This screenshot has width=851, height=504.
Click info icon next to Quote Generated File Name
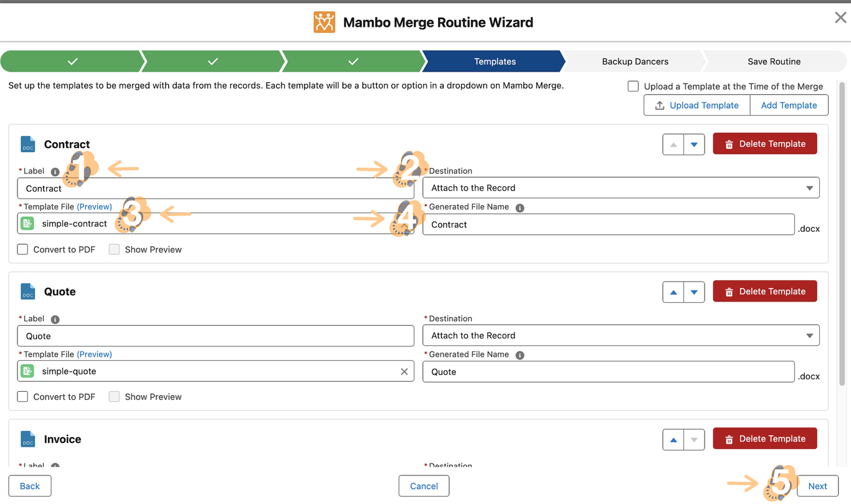pyautogui.click(x=520, y=355)
